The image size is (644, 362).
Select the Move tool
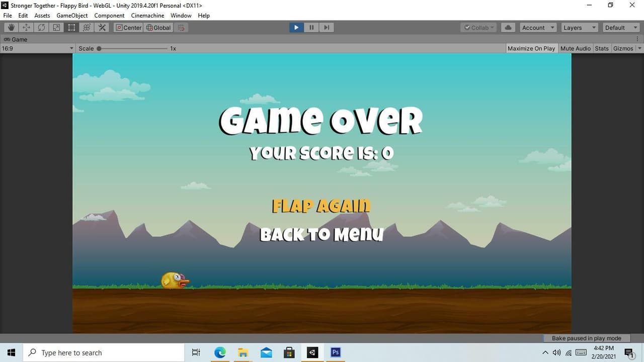click(26, 28)
